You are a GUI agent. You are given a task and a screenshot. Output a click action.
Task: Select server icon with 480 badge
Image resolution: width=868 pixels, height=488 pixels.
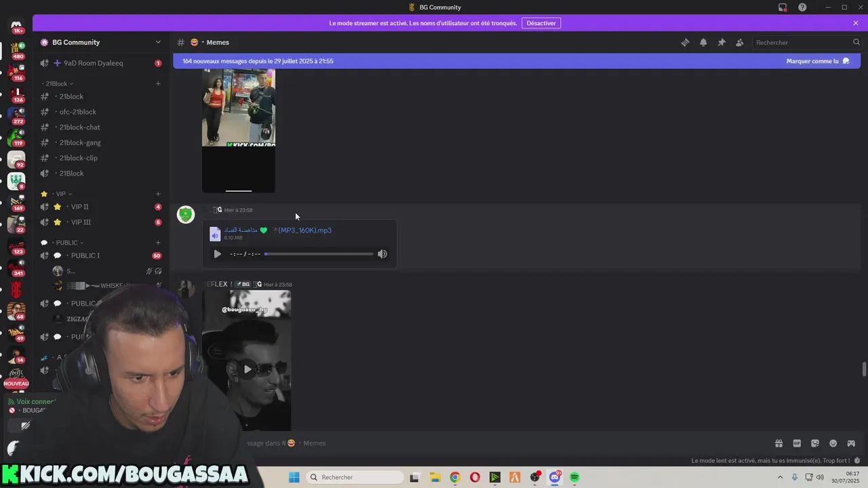pyautogui.click(x=16, y=51)
